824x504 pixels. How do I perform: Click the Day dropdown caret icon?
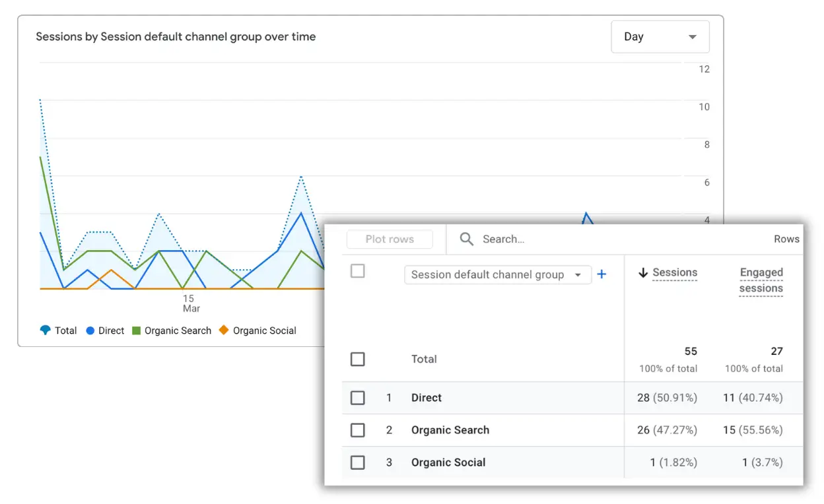click(x=692, y=36)
